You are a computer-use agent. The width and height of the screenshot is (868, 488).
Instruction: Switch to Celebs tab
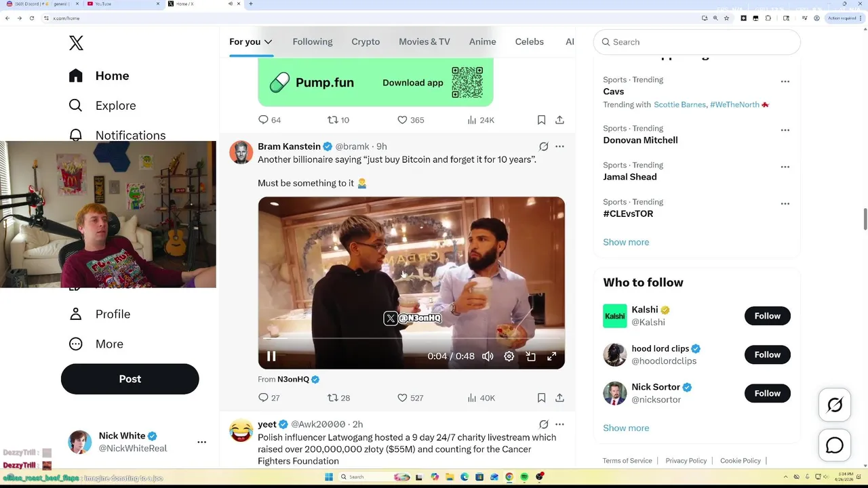coord(530,42)
